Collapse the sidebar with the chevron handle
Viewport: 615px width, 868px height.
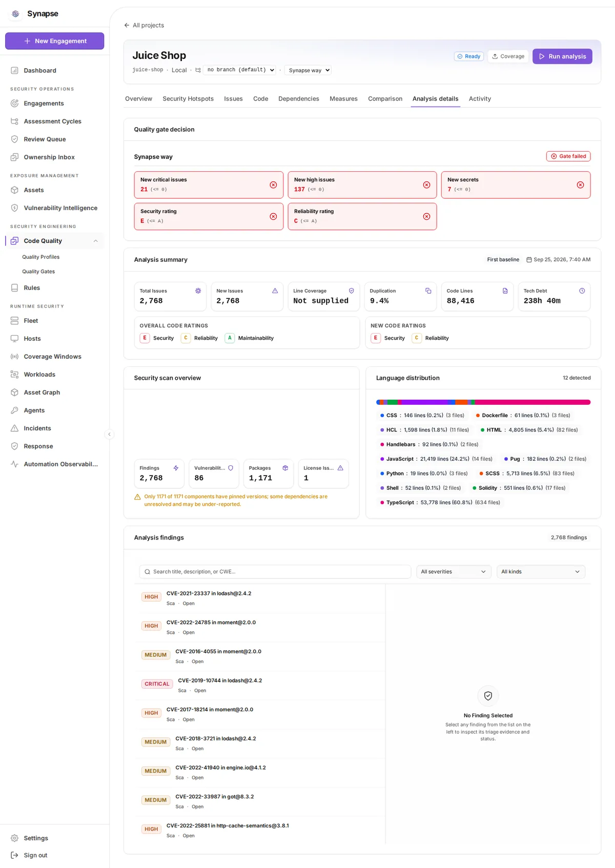click(109, 435)
